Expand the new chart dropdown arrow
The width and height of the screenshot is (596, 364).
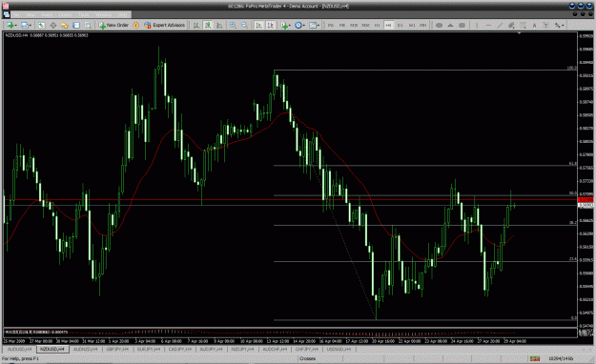pos(15,26)
